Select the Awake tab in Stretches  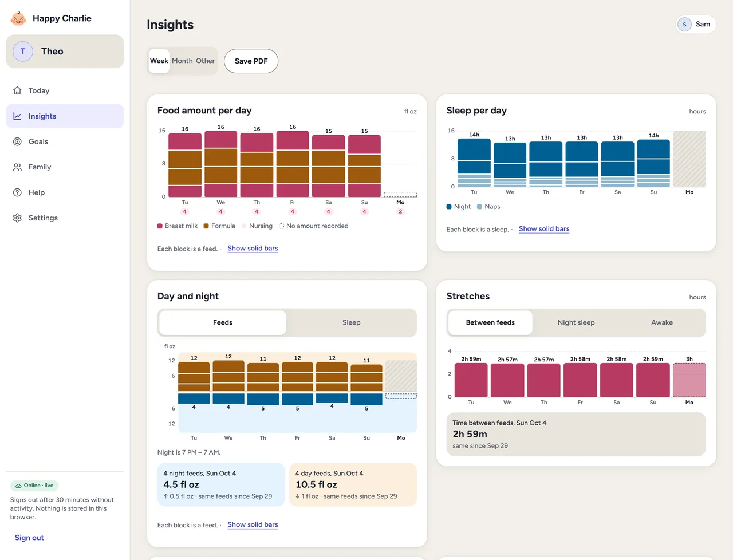(x=662, y=323)
